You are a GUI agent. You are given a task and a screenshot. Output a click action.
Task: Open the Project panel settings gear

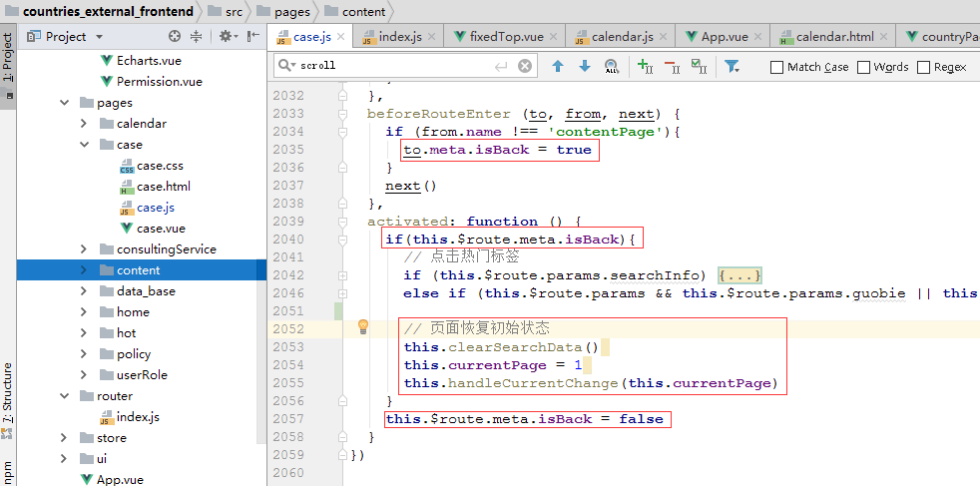227,36
